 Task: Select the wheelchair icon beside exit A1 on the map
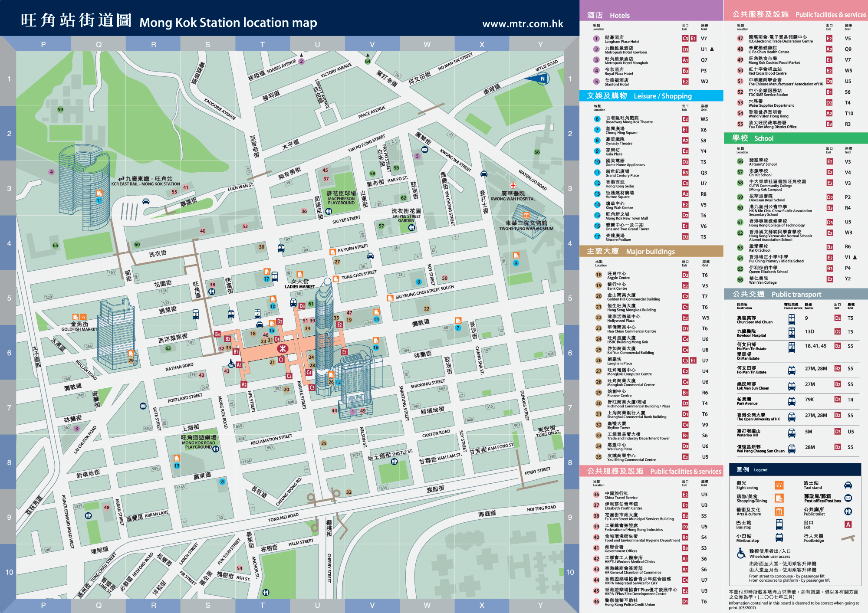(x=232, y=364)
